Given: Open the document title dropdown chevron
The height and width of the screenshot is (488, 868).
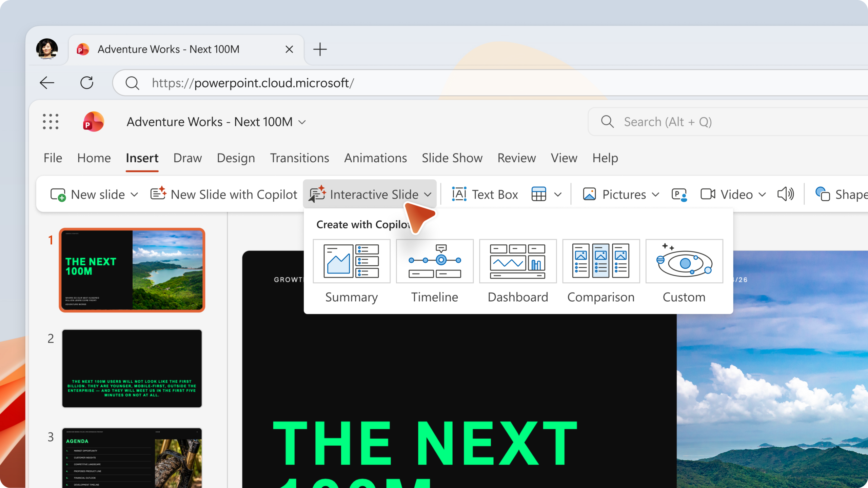Looking at the screenshot, I should [x=302, y=122].
